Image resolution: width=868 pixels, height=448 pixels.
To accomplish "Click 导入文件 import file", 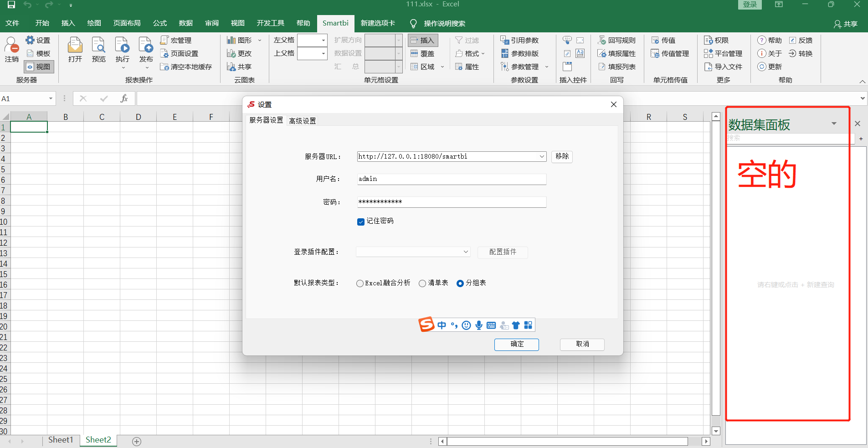I will [723, 67].
